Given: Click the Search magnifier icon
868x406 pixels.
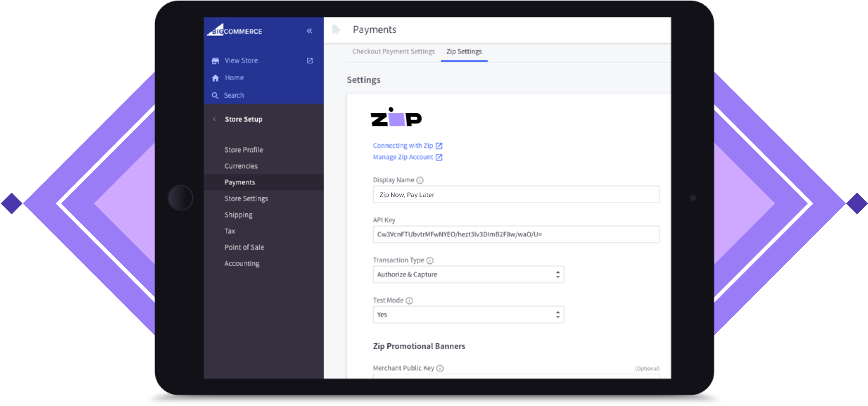Looking at the screenshot, I should pyautogui.click(x=215, y=95).
